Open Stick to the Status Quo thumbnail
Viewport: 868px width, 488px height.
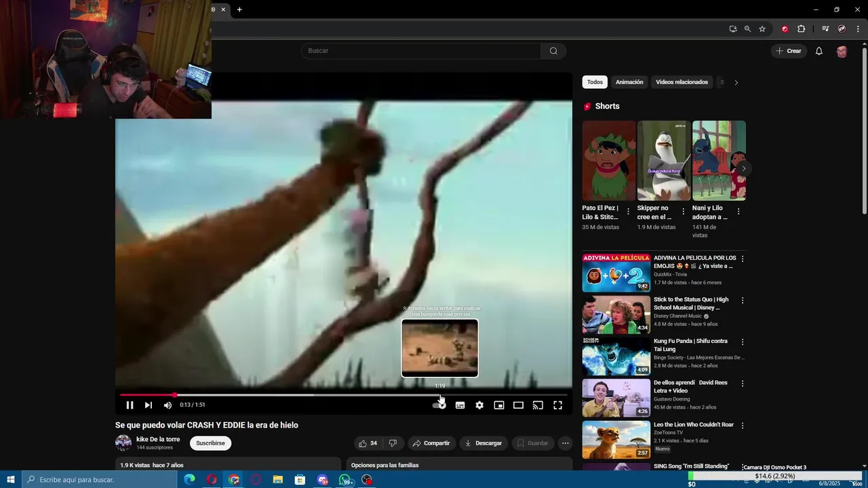pos(616,314)
